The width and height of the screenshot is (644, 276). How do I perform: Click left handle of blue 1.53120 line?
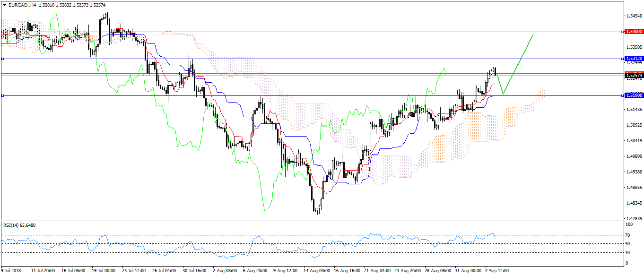tap(2, 59)
